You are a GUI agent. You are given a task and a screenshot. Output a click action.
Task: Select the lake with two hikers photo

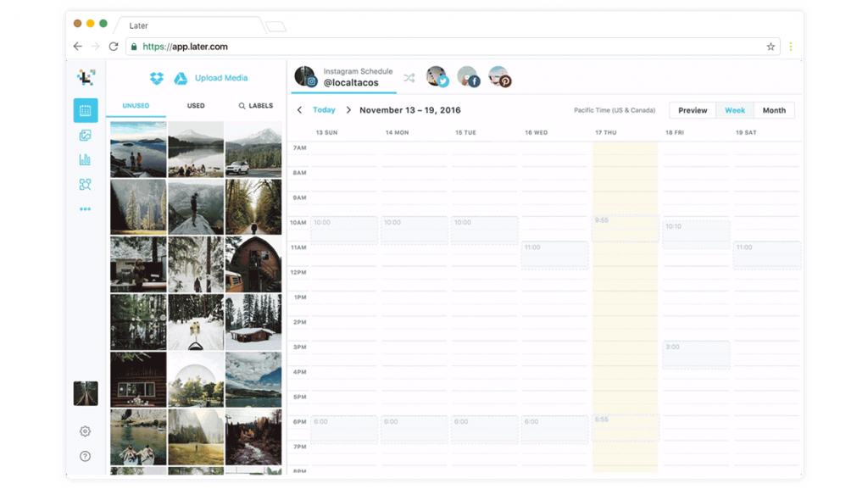click(x=138, y=149)
